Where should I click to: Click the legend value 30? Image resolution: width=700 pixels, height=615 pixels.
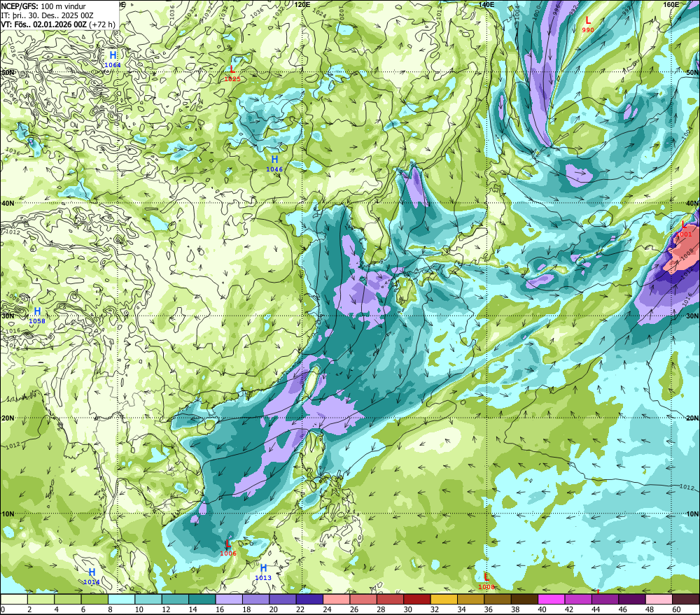pos(407,609)
